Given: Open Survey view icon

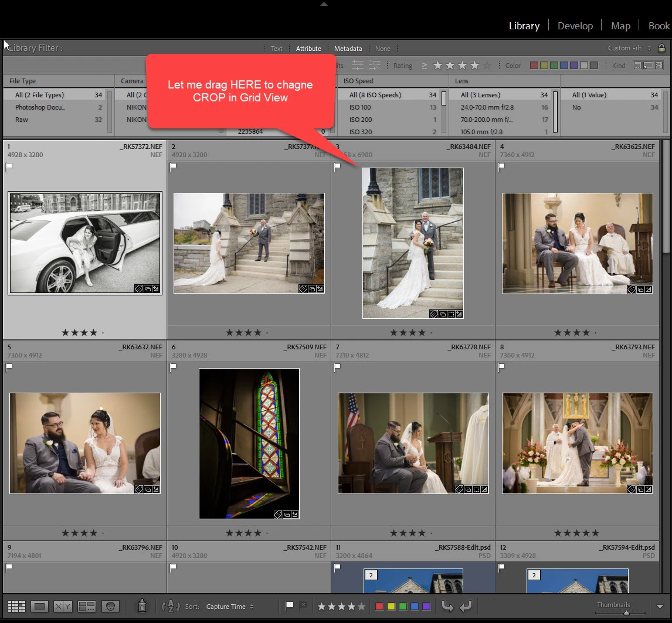Looking at the screenshot, I should (x=87, y=606).
